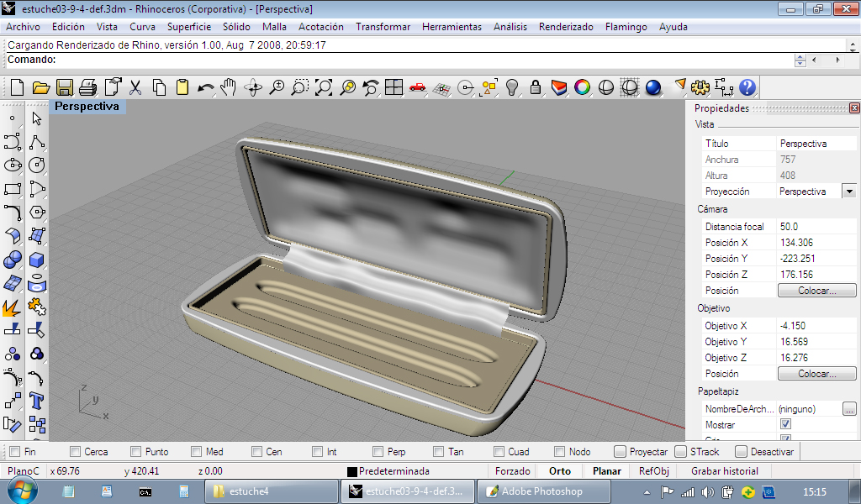Open the Proyección dropdown arrow
The width and height of the screenshot is (861, 504).
click(848, 192)
